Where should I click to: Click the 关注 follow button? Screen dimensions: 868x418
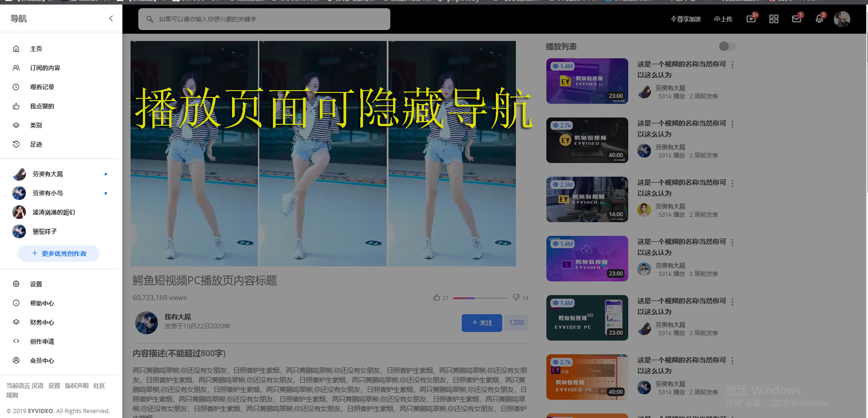click(482, 323)
